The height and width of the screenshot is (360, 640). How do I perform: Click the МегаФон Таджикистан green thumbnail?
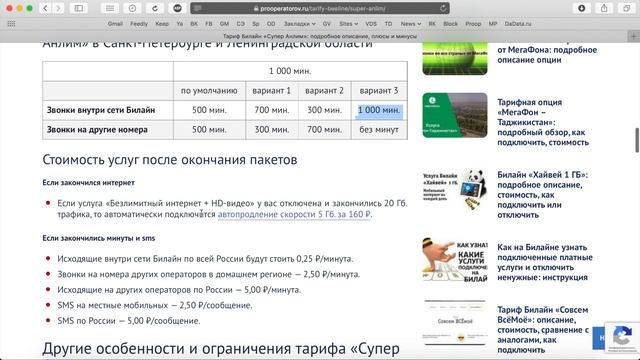[455, 115]
